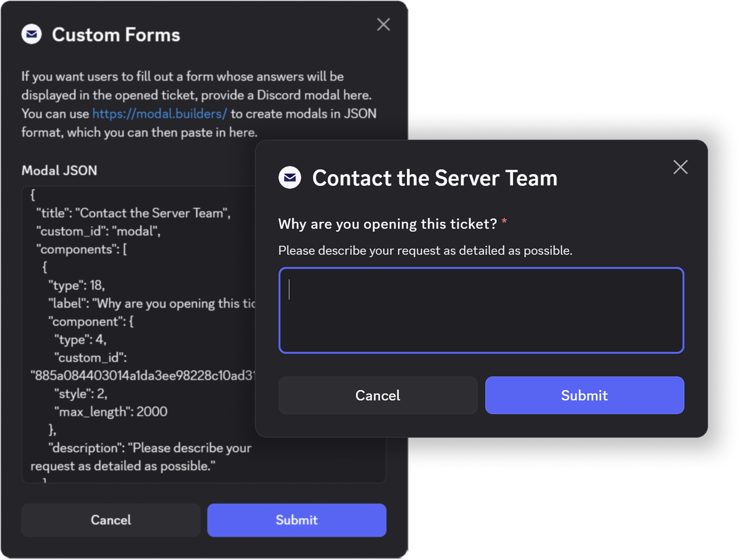Click the envelope icon beside Custom Forms
The image size is (742, 560).
click(32, 34)
